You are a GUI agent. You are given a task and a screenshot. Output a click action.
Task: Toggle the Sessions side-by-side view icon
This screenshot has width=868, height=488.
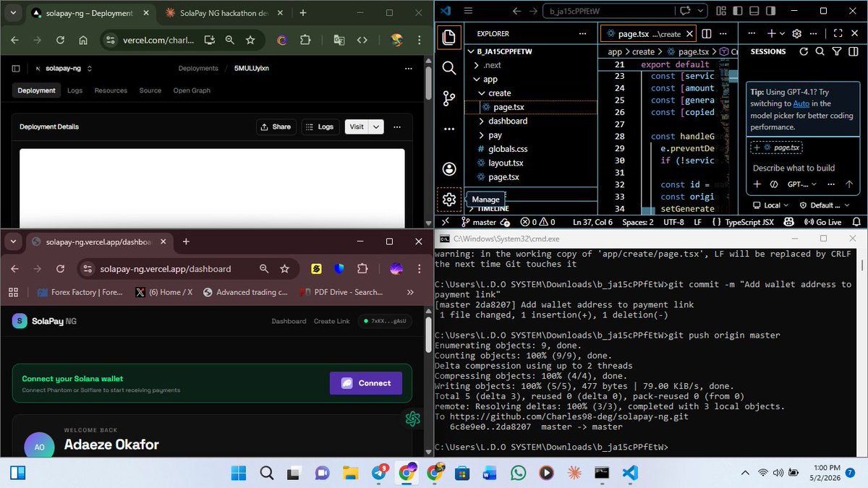853,51
